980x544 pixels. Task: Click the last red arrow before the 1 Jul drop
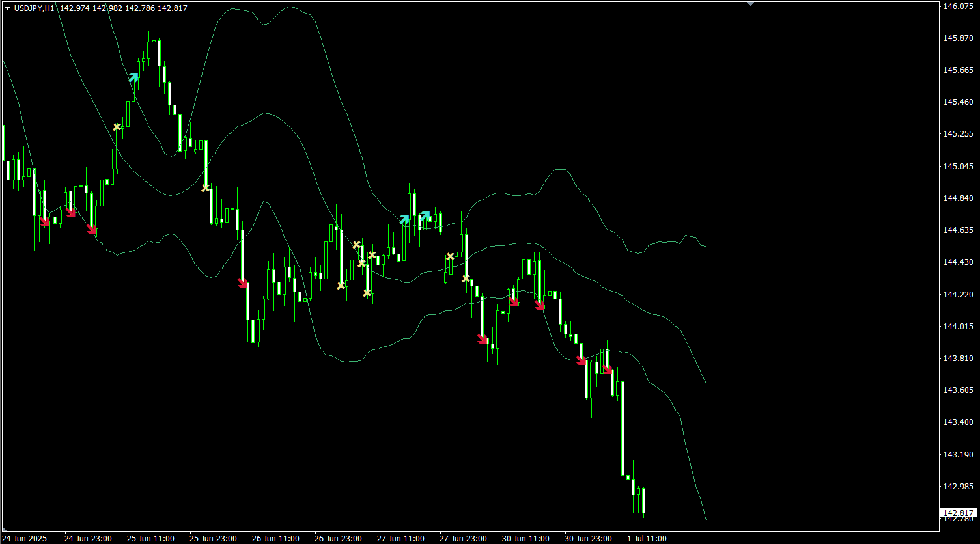608,370
